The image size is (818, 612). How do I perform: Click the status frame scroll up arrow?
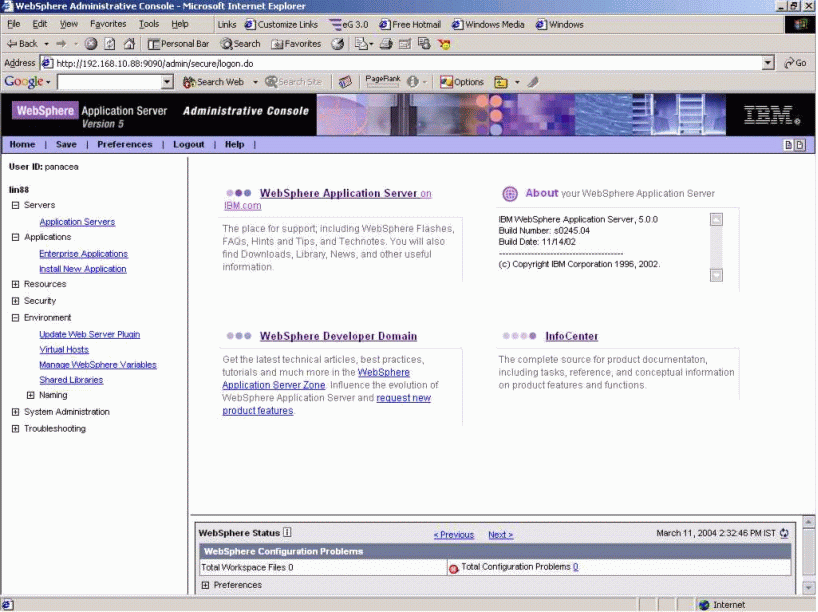(809, 522)
